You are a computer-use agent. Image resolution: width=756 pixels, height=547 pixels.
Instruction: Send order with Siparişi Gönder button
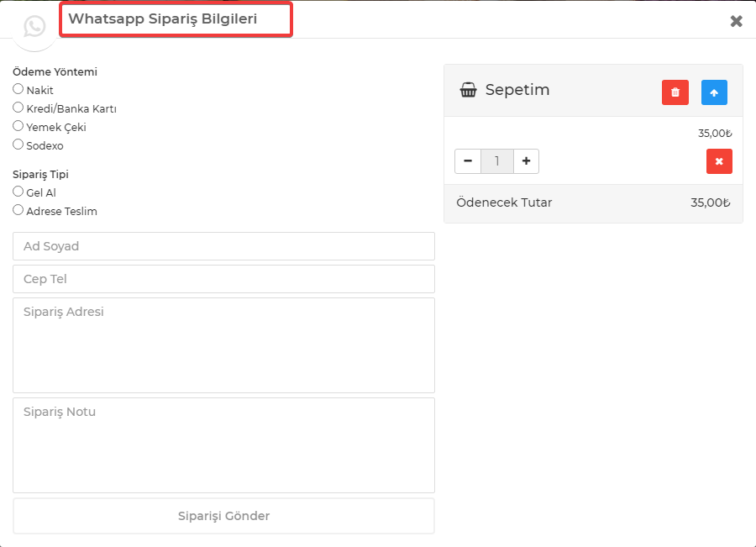point(223,516)
